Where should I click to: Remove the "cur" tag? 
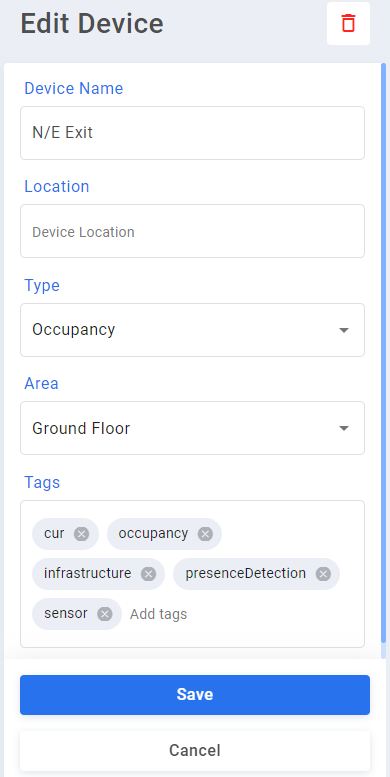coord(81,534)
